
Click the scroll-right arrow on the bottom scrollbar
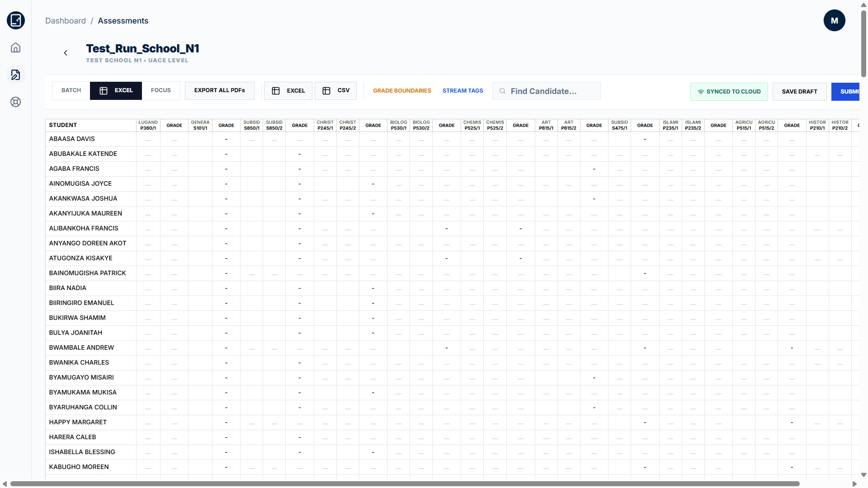point(854,484)
